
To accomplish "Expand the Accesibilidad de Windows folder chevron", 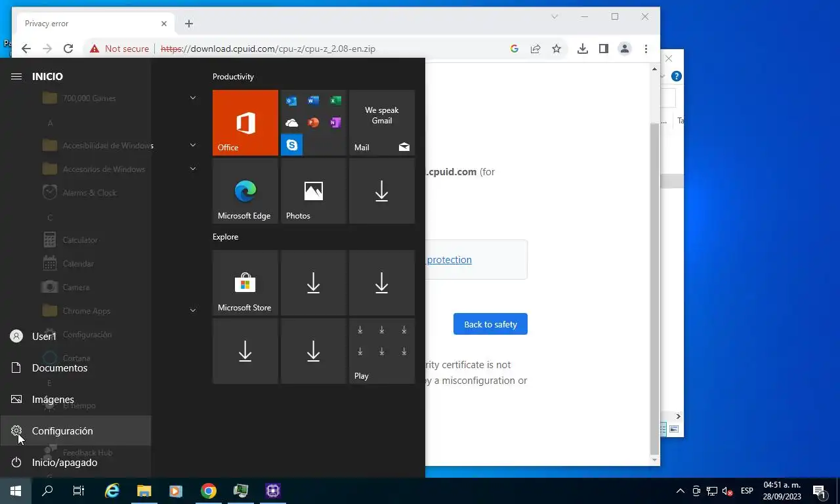I will (193, 145).
